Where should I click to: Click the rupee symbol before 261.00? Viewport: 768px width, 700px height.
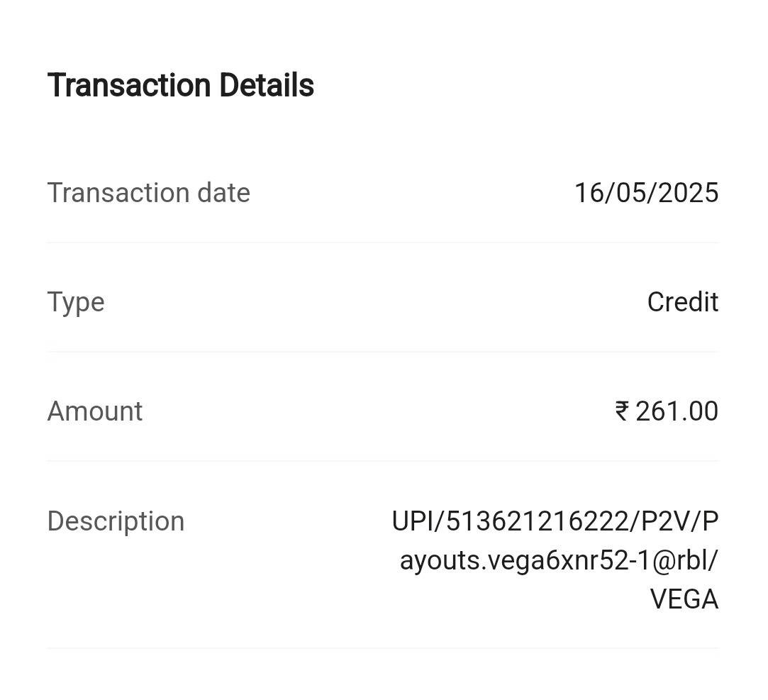tap(621, 411)
